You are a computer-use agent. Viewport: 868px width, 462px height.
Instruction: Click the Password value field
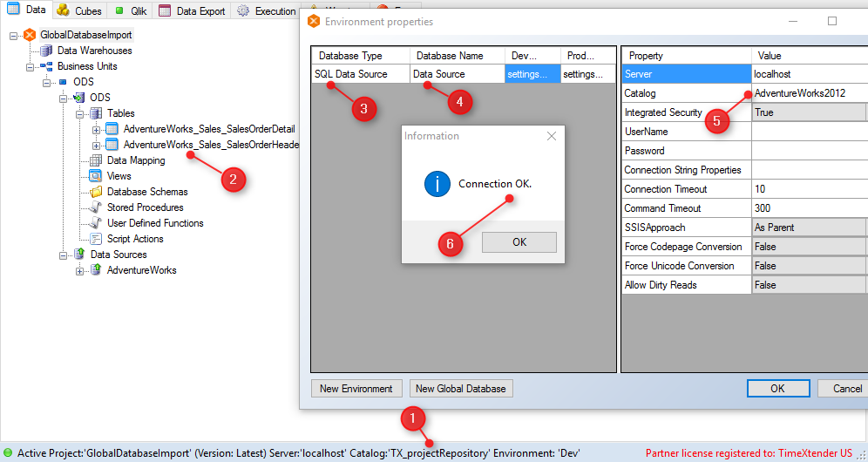pyautogui.click(x=810, y=151)
